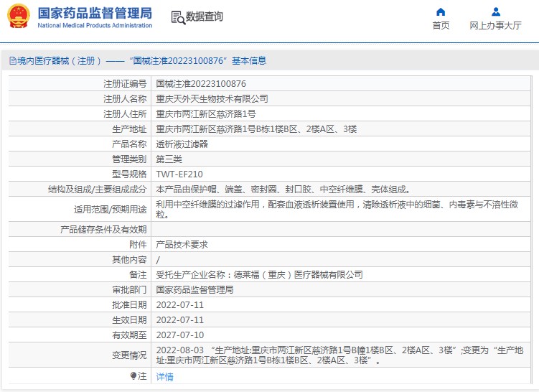Select 生效日期 value 2022-07-11

point(179,320)
